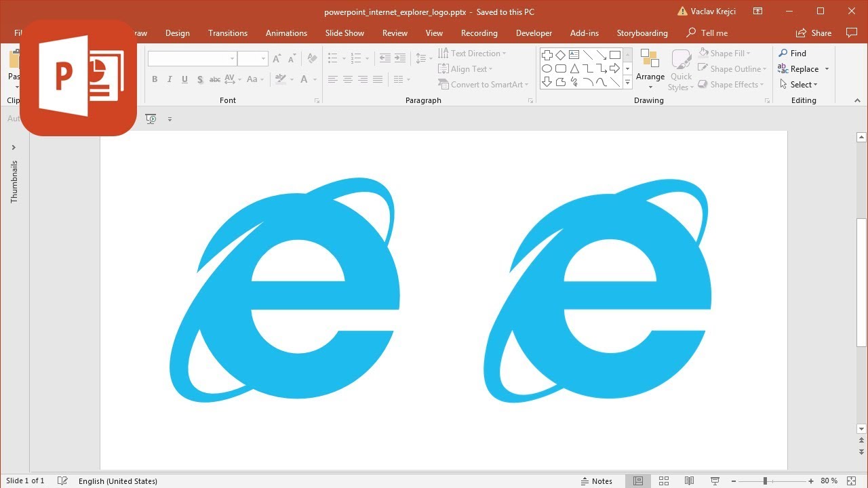Switch to Reading View icon
The height and width of the screenshot is (488, 868).
click(x=690, y=481)
